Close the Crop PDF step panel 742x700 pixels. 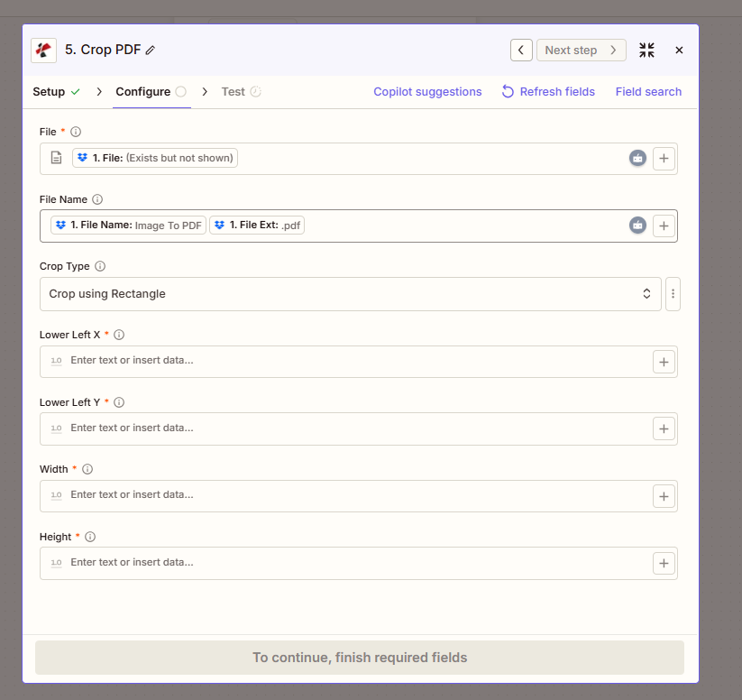click(x=679, y=51)
